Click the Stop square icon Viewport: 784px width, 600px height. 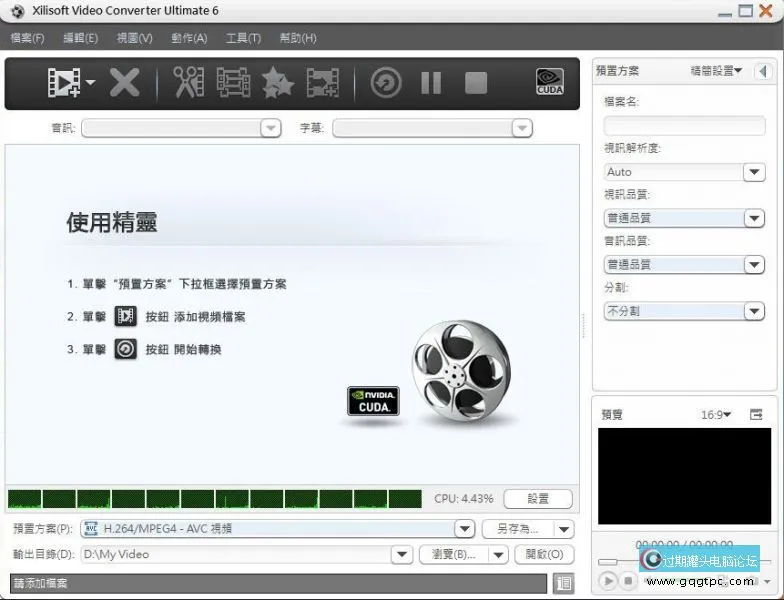[476, 82]
